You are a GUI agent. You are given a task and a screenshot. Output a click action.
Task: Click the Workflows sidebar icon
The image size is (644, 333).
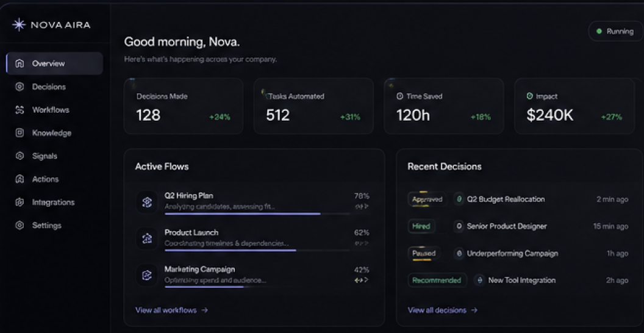(x=20, y=110)
